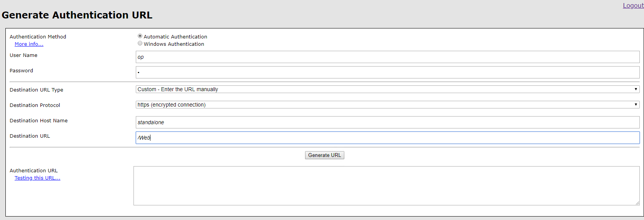Select Windows Authentication radio button

click(140, 43)
